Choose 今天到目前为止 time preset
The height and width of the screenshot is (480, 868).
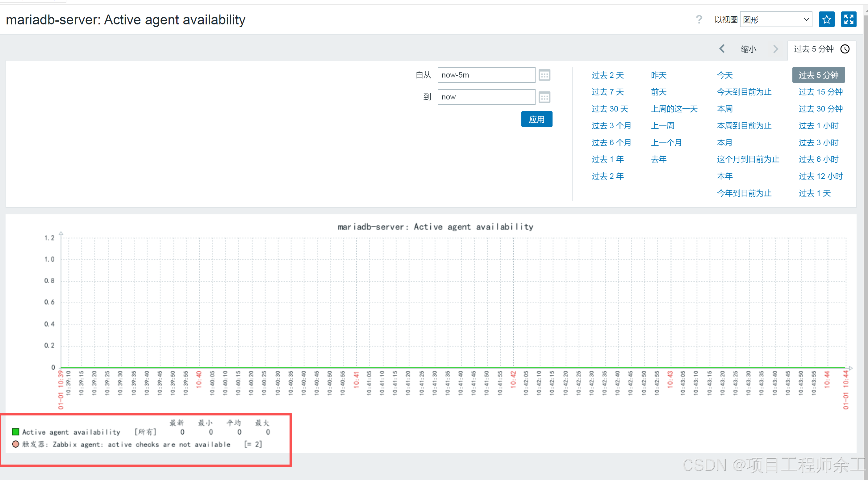pyautogui.click(x=744, y=92)
